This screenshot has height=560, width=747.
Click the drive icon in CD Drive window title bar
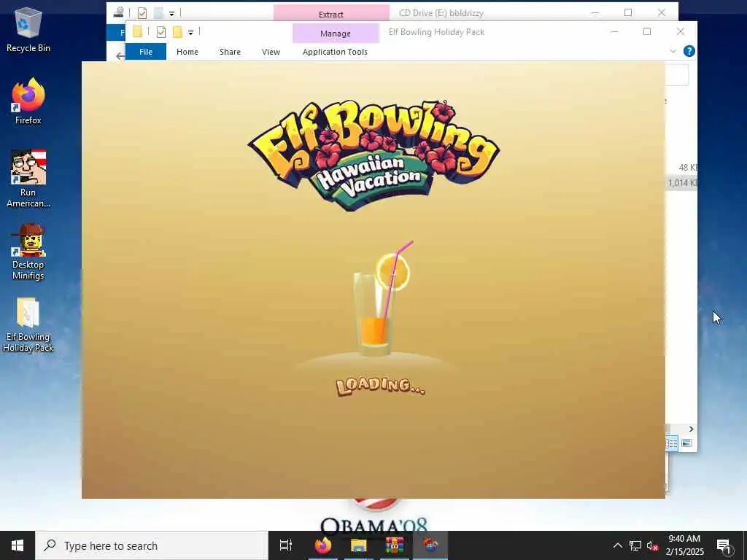(119, 13)
